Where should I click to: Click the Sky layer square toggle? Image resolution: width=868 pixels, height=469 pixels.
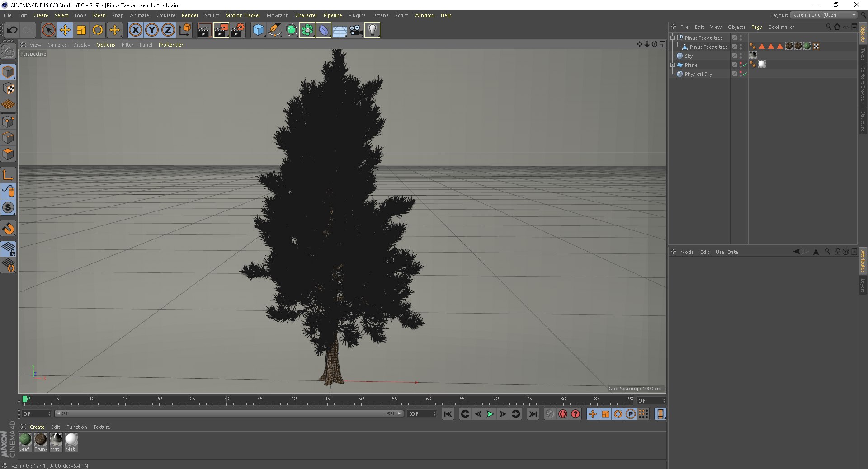[x=735, y=56]
